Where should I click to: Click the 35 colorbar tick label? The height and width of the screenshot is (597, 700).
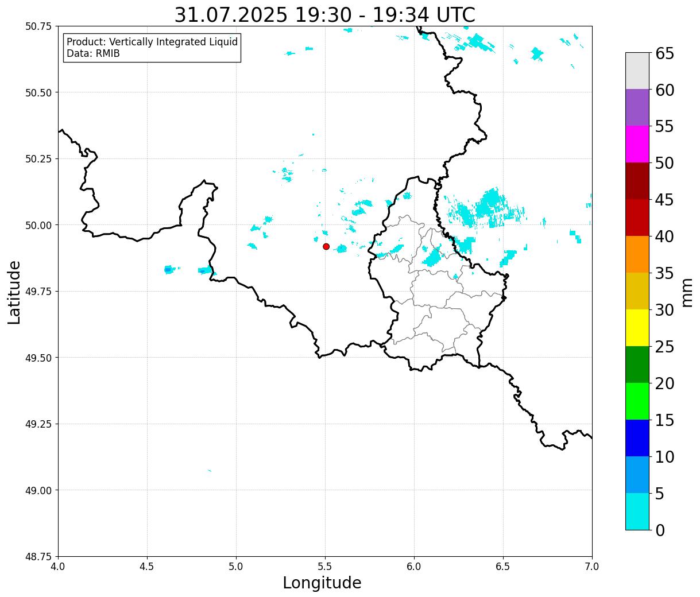click(664, 274)
